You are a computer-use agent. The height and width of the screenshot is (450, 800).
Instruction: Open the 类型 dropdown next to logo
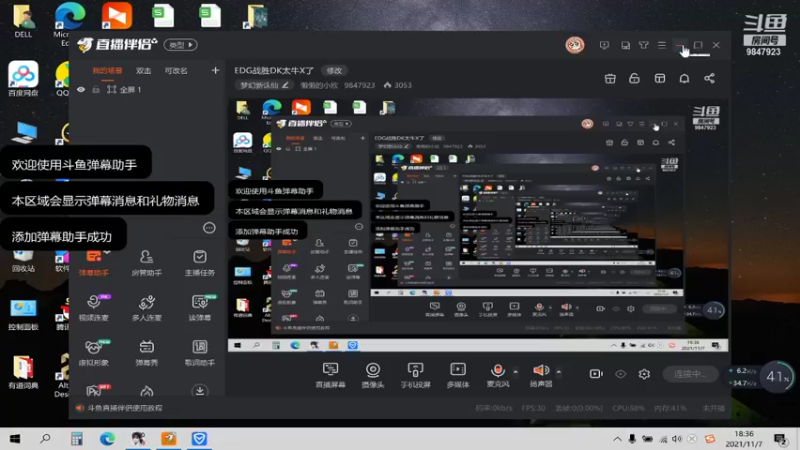coord(181,45)
